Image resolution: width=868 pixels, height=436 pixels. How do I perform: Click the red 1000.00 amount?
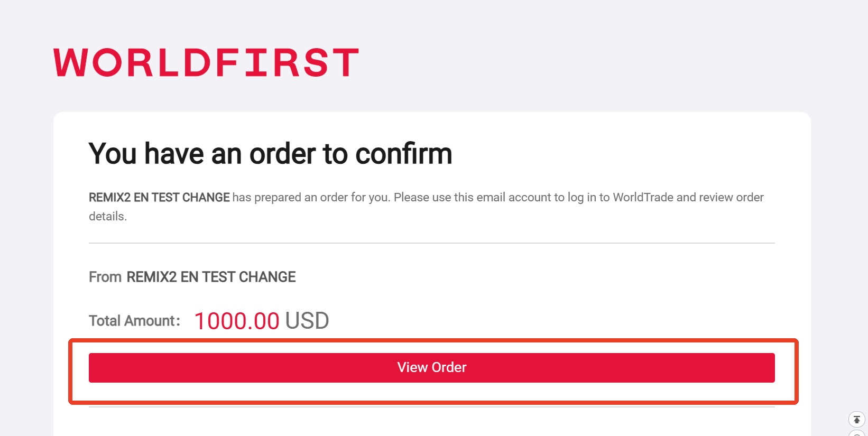click(x=237, y=321)
